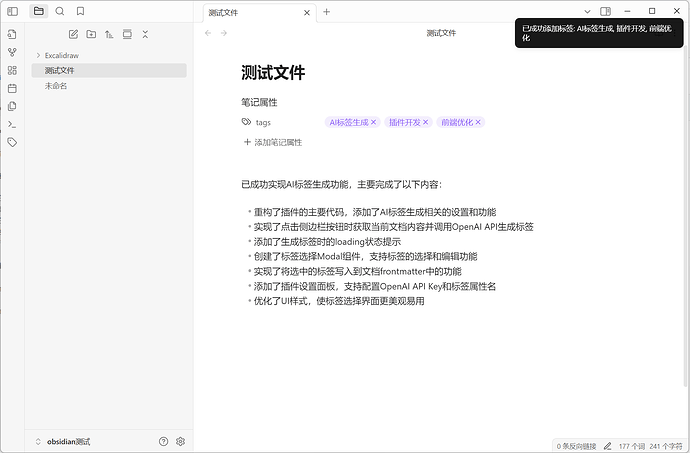Change file sort order icon
The width and height of the screenshot is (690, 453).
pos(109,34)
